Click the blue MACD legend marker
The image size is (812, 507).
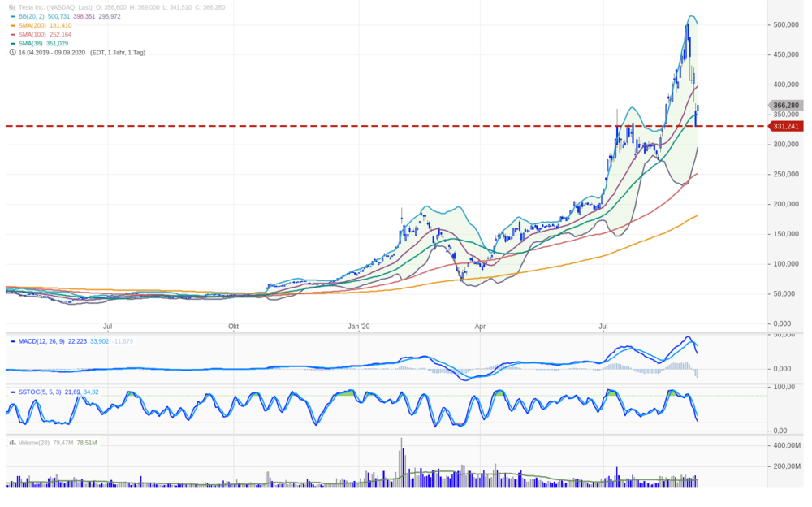coord(12,341)
